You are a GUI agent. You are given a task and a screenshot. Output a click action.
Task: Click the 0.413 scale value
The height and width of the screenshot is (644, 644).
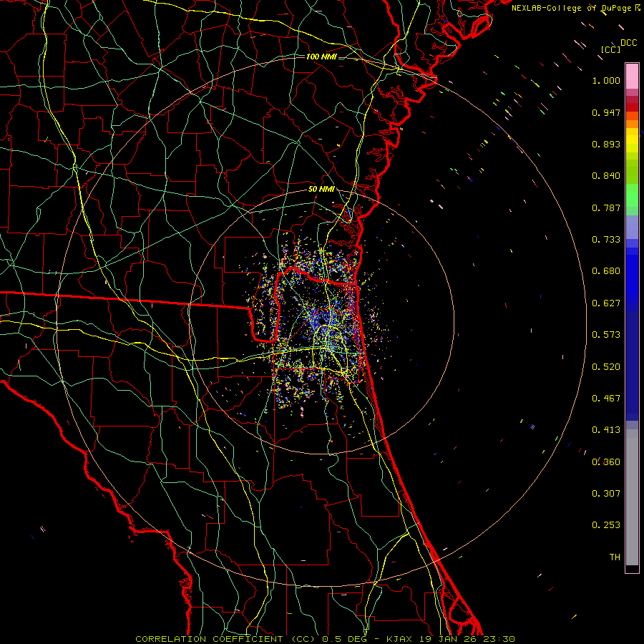tap(606, 430)
